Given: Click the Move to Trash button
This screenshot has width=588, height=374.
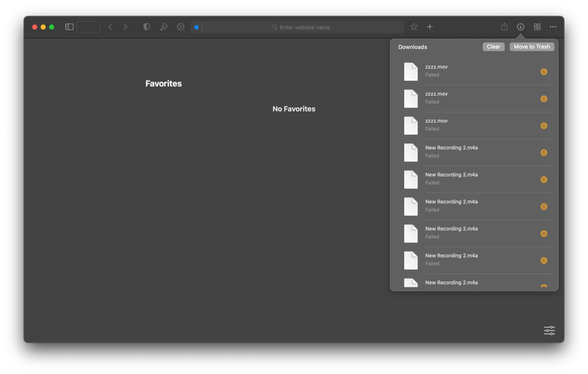Looking at the screenshot, I should click(x=531, y=47).
